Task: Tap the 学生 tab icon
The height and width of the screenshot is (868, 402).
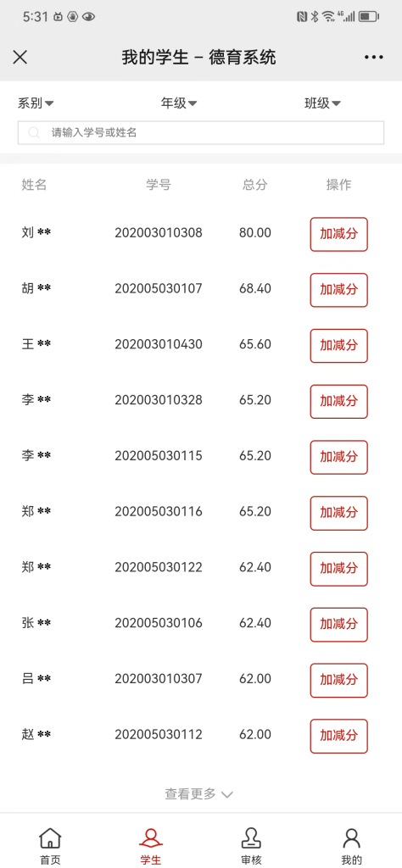Action: tap(151, 838)
